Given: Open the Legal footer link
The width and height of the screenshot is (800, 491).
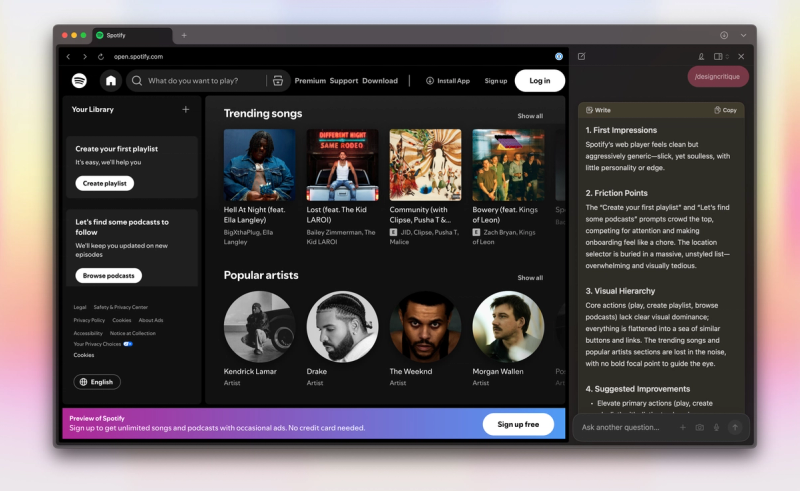Looking at the screenshot, I should point(80,307).
